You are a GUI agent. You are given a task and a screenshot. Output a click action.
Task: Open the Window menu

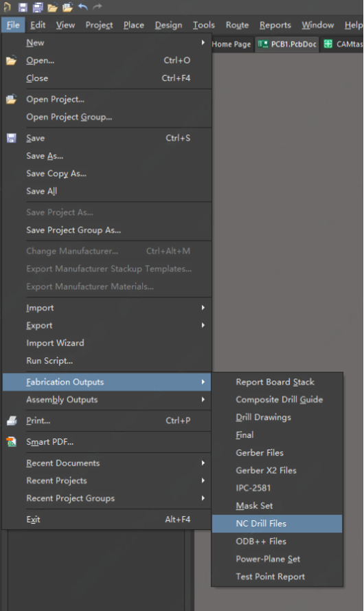(x=318, y=25)
